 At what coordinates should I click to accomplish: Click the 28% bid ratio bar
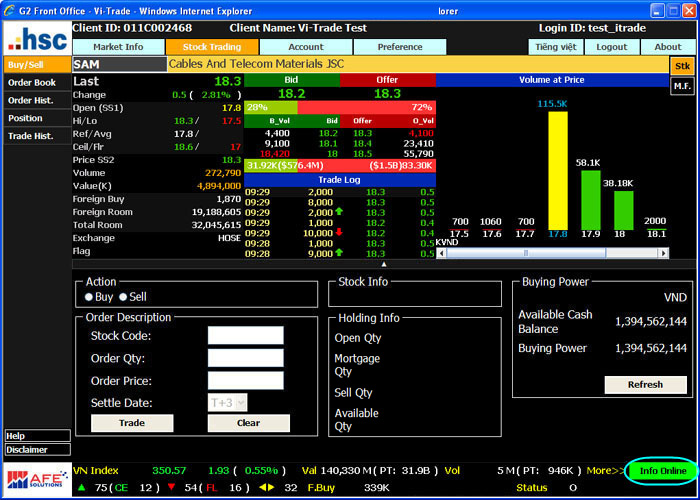(271, 107)
